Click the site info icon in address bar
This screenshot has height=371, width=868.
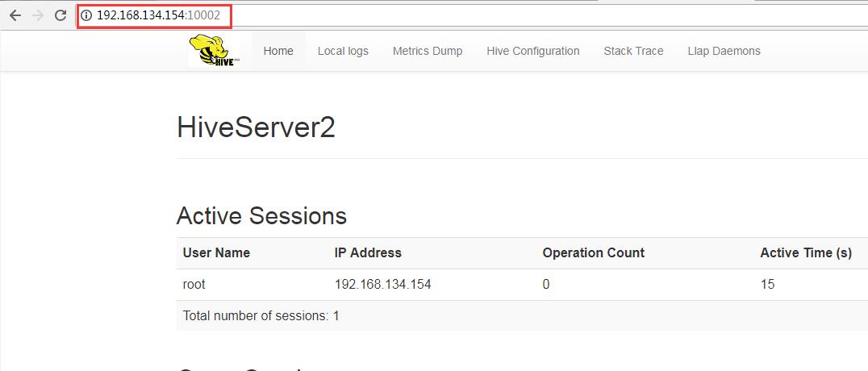coord(86,16)
